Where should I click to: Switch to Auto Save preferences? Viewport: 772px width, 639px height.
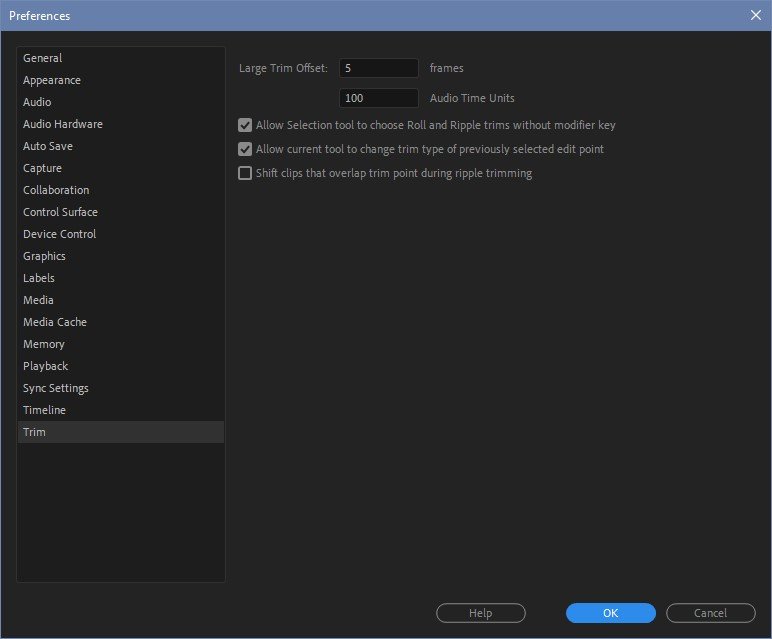tap(48, 146)
